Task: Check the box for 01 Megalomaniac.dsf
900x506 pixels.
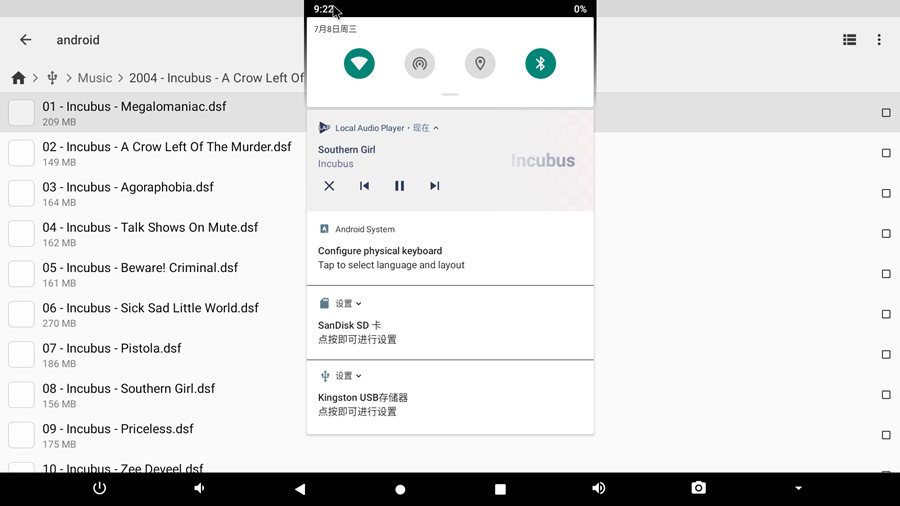Action: (886, 113)
